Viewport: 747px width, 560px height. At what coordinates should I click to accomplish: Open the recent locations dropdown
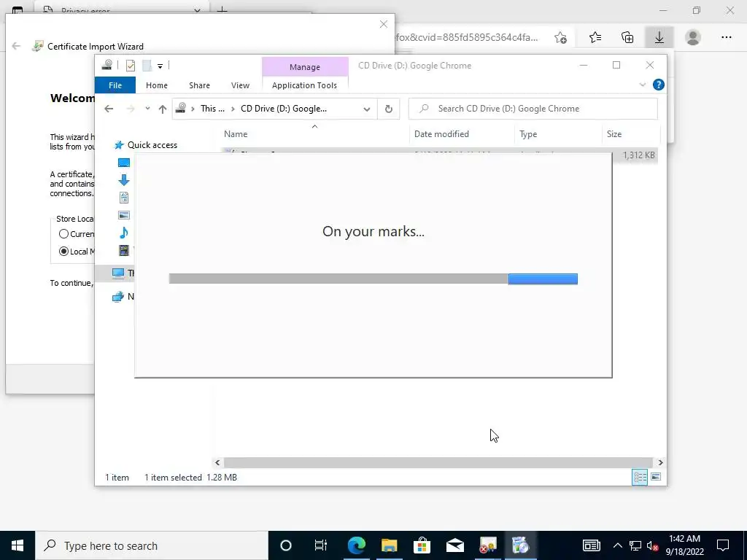[x=147, y=109]
